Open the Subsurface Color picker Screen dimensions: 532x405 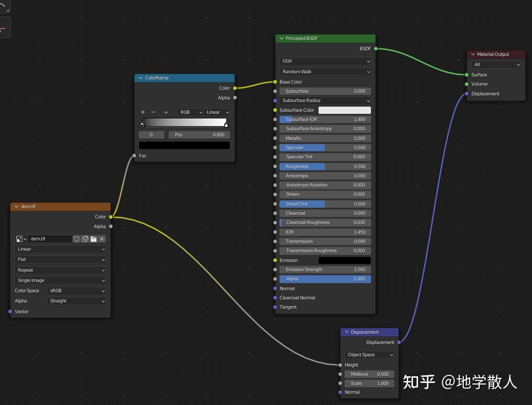(344, 110)
